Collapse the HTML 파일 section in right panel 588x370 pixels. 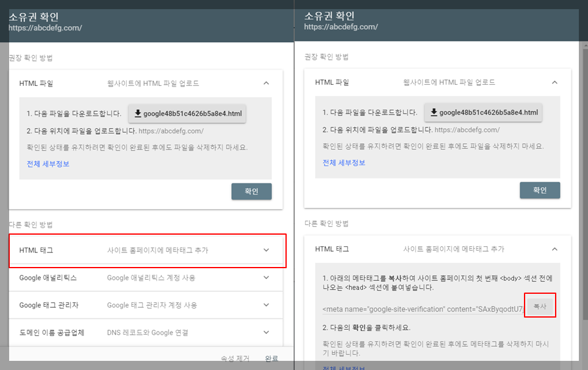click(554, 82)
